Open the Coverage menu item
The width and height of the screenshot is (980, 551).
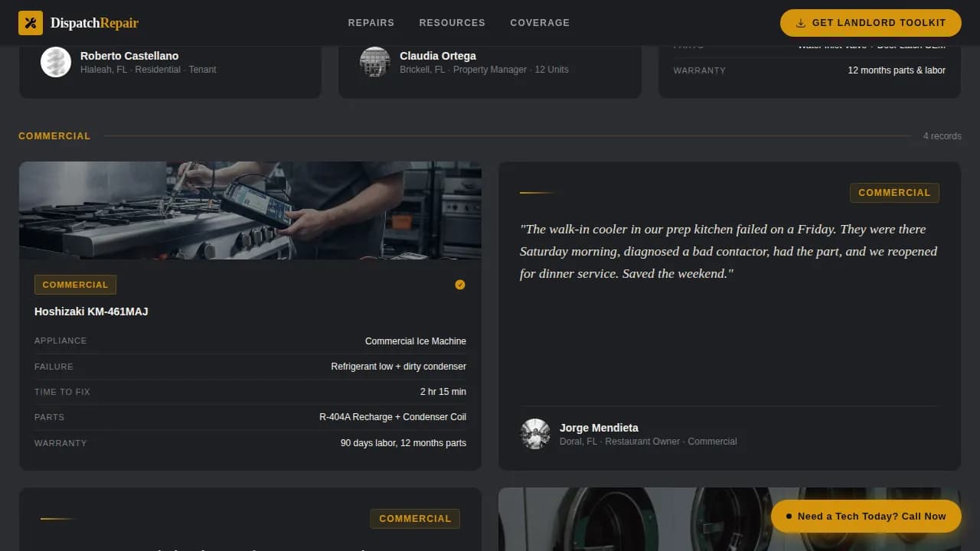540,23
